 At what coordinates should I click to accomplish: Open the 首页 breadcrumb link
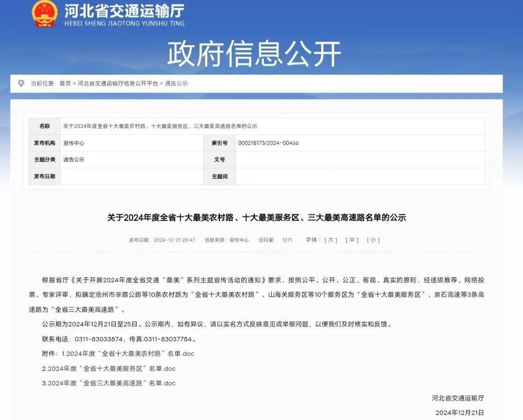pos(65,83)
